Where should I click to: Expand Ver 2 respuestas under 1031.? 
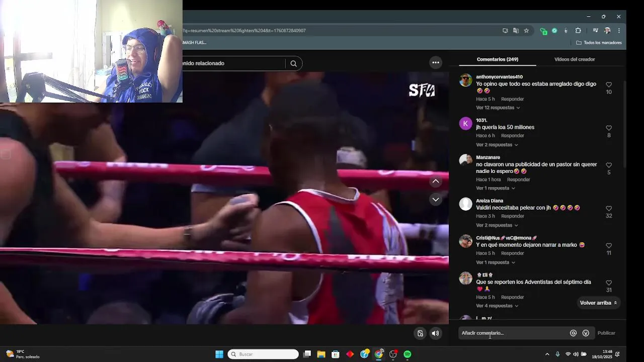point(497,145)
